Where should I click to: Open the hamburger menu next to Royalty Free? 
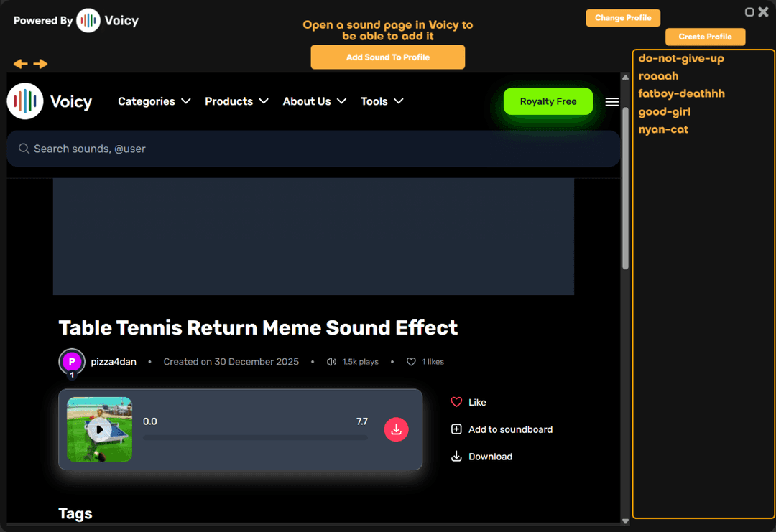click(x=611, y=101)
